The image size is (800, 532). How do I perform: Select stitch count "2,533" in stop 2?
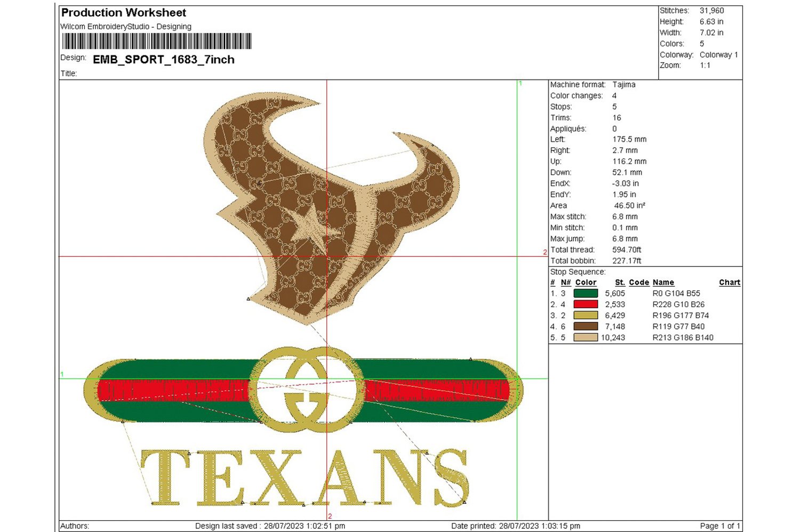(x=615, y=304)
